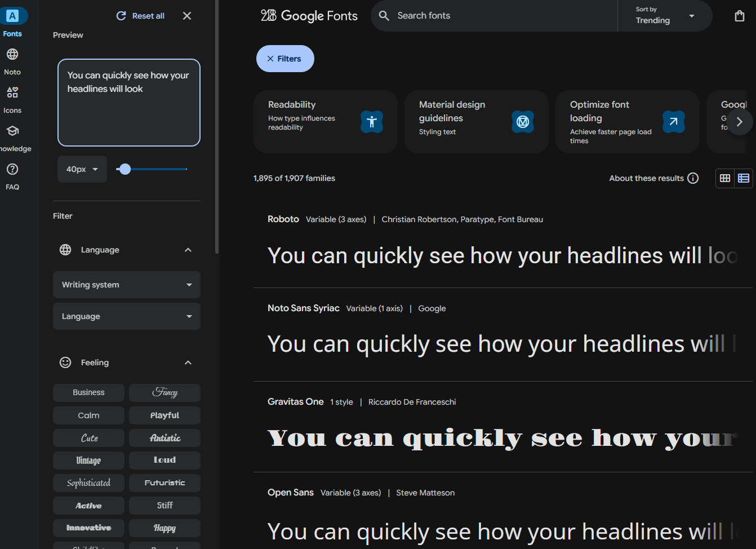Toggle the Playful feeling filter
This screenshot has height=549, width=756.
[x=164, y=415]
